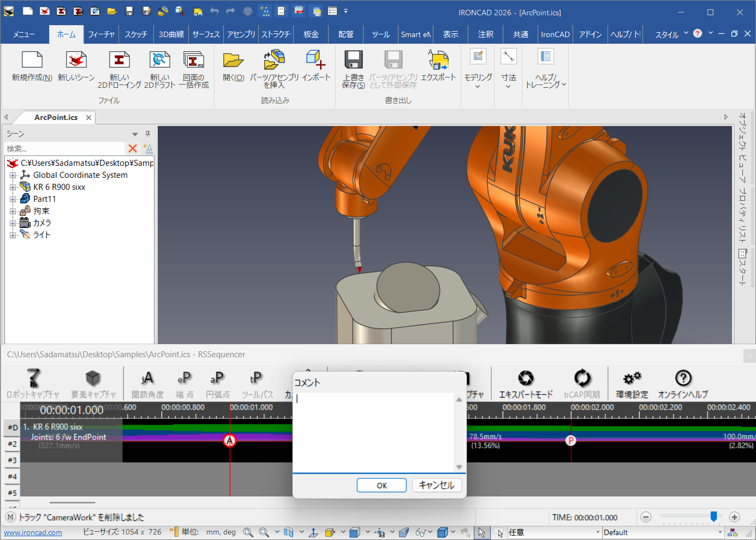Select track row #2 header
Screen dimensions: 756x540
[12, 444]
